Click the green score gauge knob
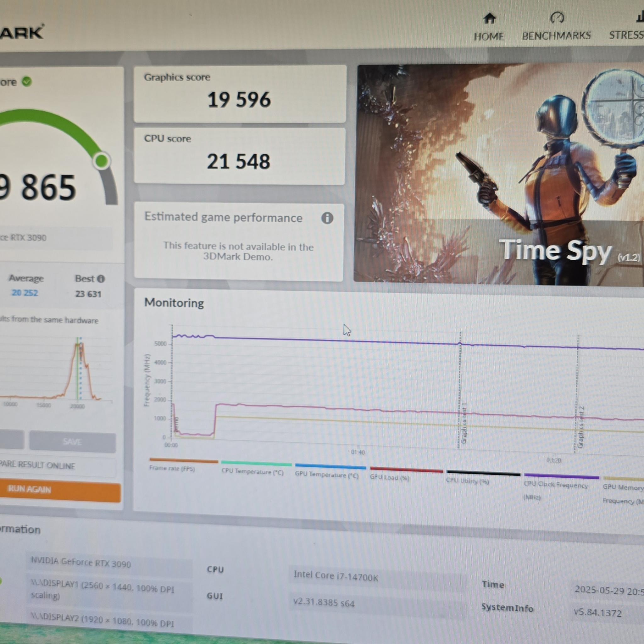The height and width of the screenshot is (644, 644). coord(101,161)
